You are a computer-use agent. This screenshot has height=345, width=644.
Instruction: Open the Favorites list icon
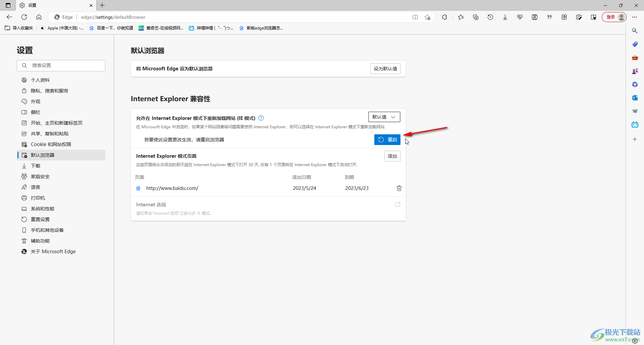click(x=461, y=17)
